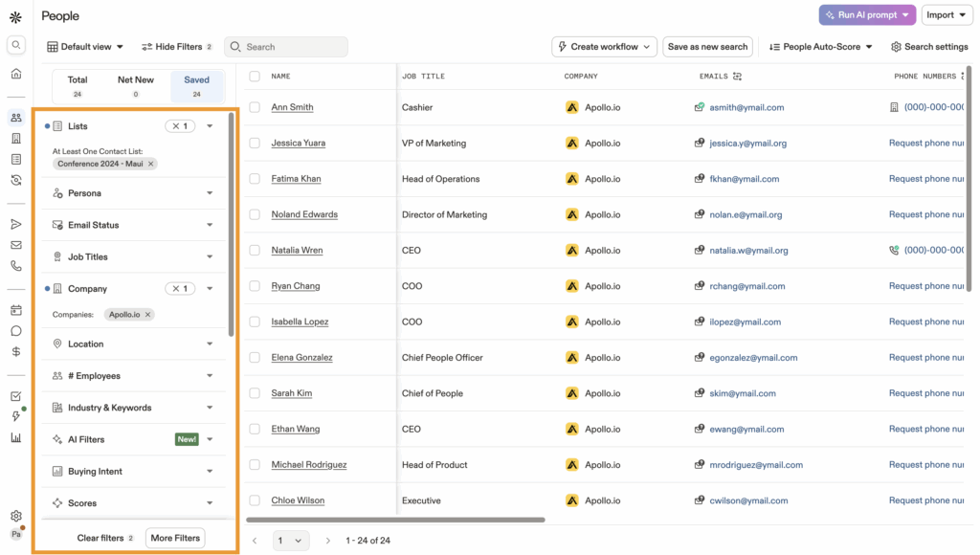Switch to the Net New tab
This screenshot has width=980, height=555.
(x=136, y=86)
